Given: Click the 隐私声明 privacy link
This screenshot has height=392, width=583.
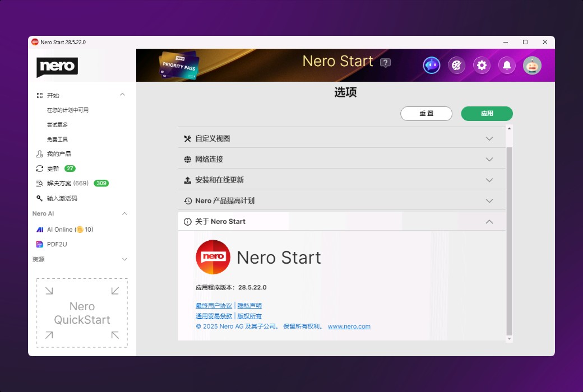Looking at the screenshot, I should (249, 305).
